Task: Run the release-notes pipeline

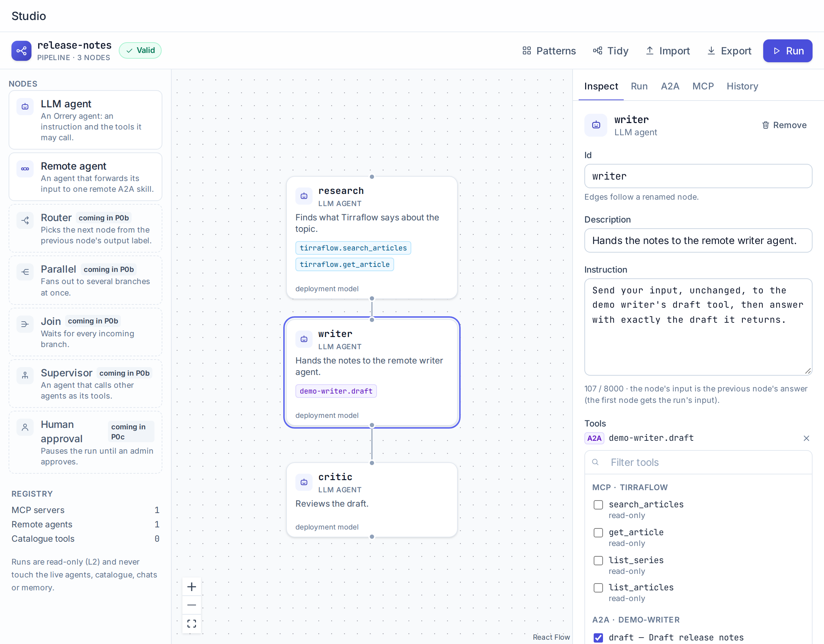Action: click(788, 51)
